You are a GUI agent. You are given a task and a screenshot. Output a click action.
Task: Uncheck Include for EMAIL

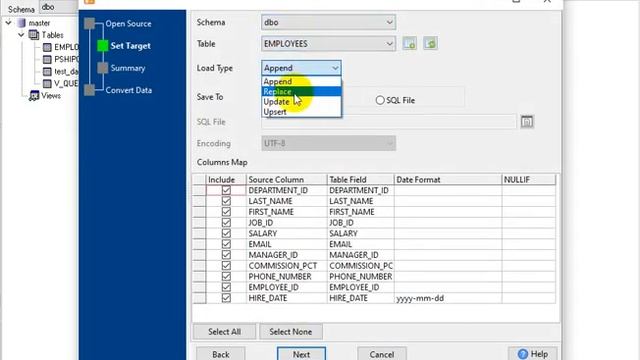[x=226, y=244]
